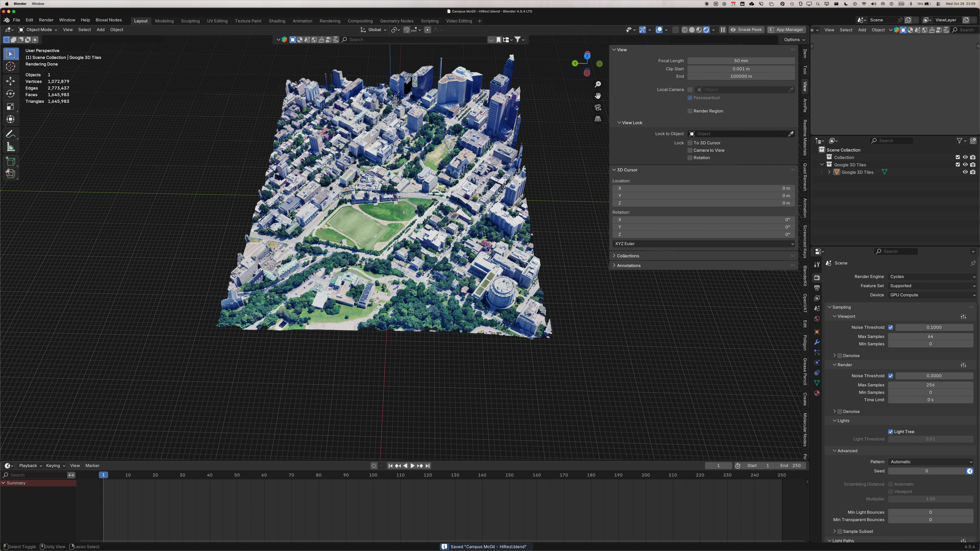The height and width of the screenshot is (551, 980).
Task: Expand the Annotations panel in sidebar
Action: pyautogui.click(x=629, y=265)
